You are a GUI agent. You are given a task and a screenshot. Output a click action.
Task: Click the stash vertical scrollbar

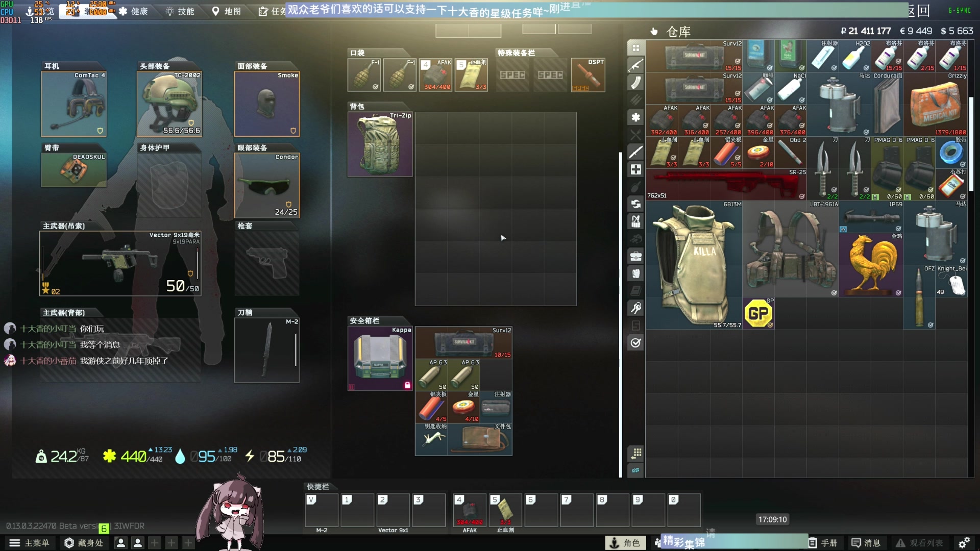[x=971, y=143]
